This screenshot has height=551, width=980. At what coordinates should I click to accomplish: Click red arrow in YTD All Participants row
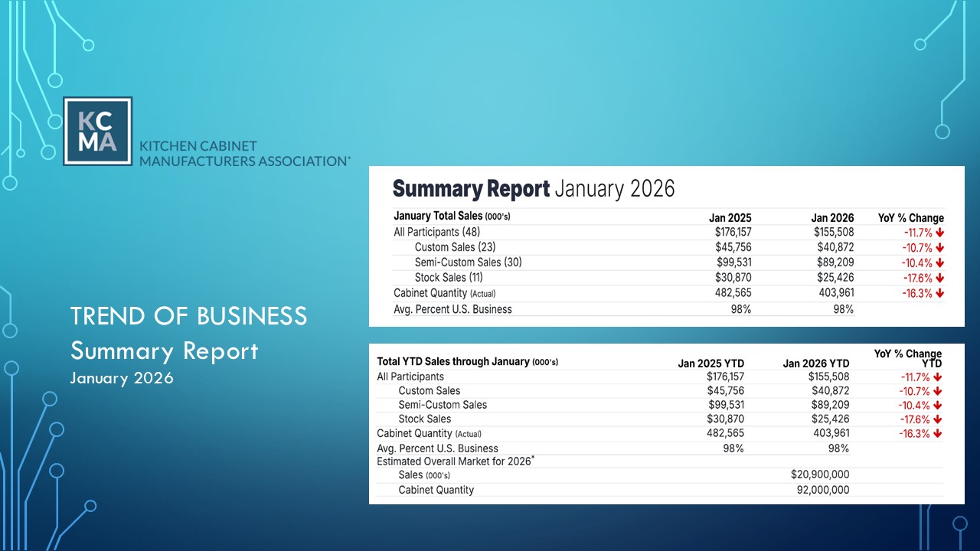coord(936,377)
